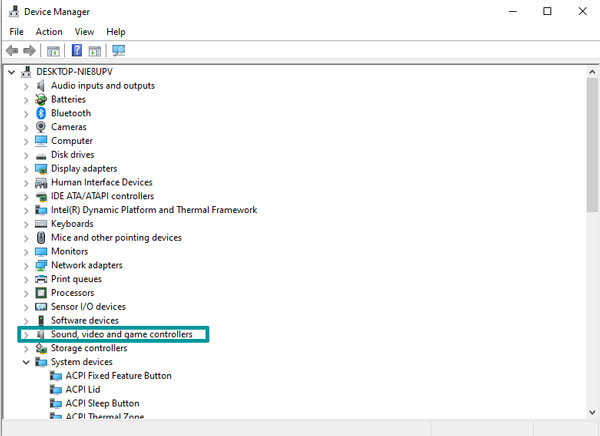The height and width of the screenshot is (436, 600).
Task: Expand the Network adapters chevron
Action: 26,266
